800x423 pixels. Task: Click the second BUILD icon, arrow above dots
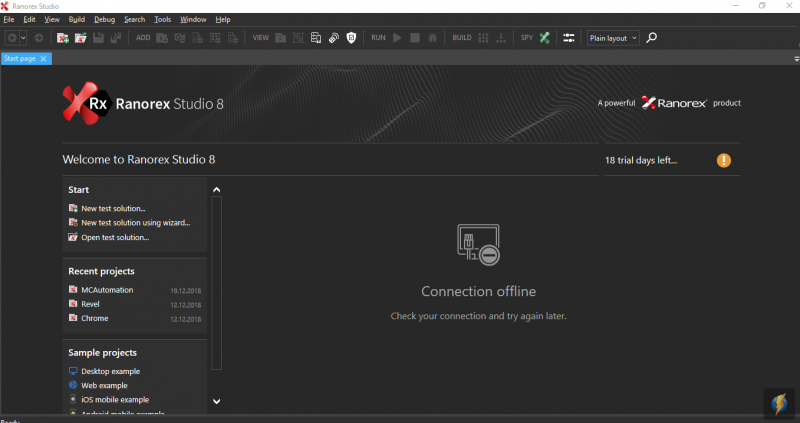501,38
